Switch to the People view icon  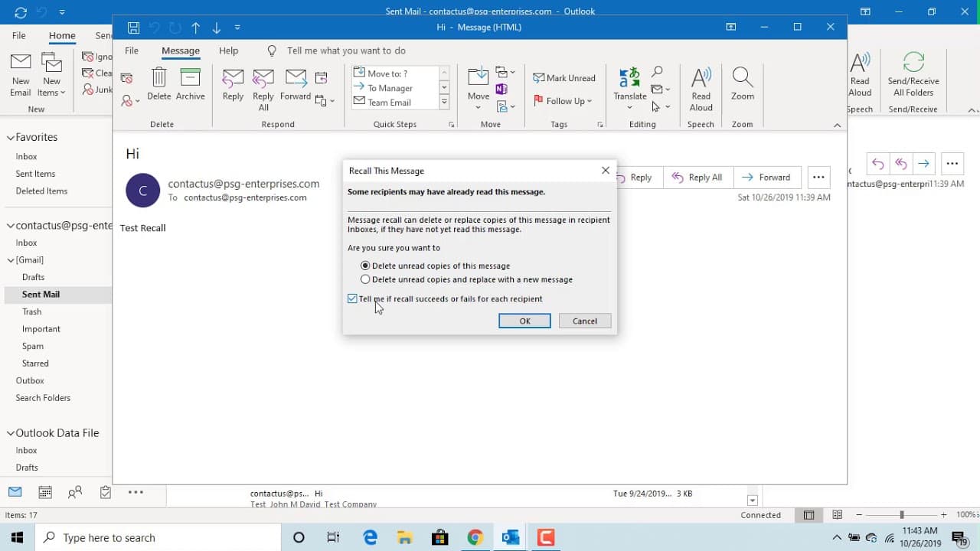coord(75,492)
